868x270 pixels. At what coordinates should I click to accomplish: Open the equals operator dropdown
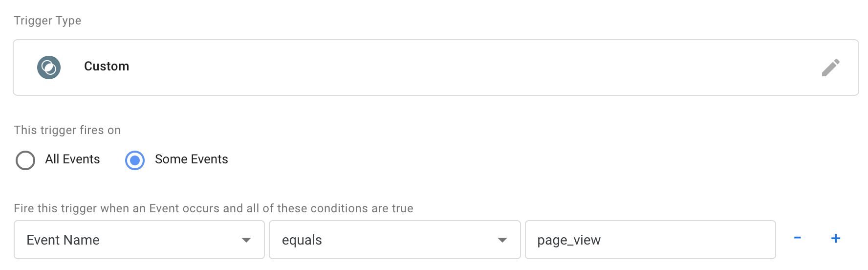(x=395, y=240)
